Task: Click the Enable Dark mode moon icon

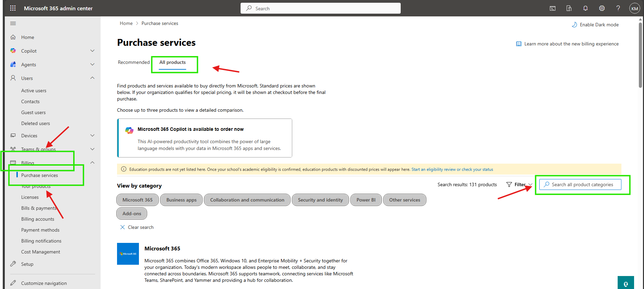Action: coord(575,25)
